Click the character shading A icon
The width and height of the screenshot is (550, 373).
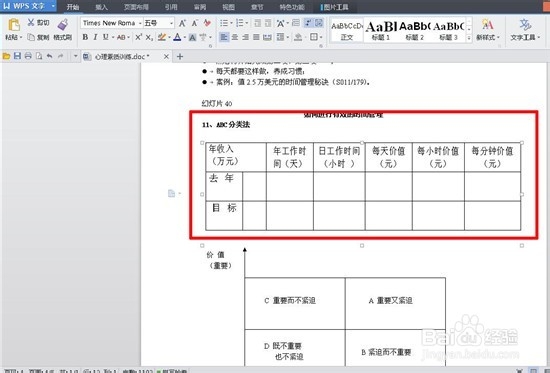[x=192, y=37]
